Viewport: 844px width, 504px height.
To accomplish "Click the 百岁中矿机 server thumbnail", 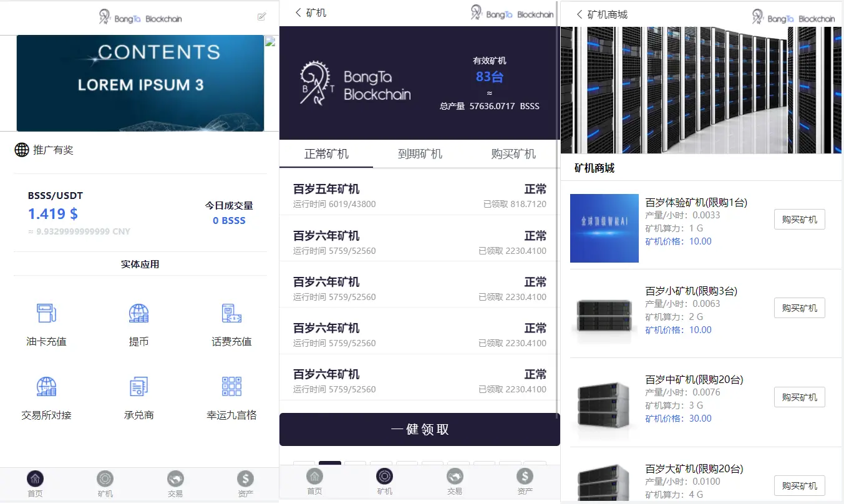I will pyautogui.click(x=604, y=405).
